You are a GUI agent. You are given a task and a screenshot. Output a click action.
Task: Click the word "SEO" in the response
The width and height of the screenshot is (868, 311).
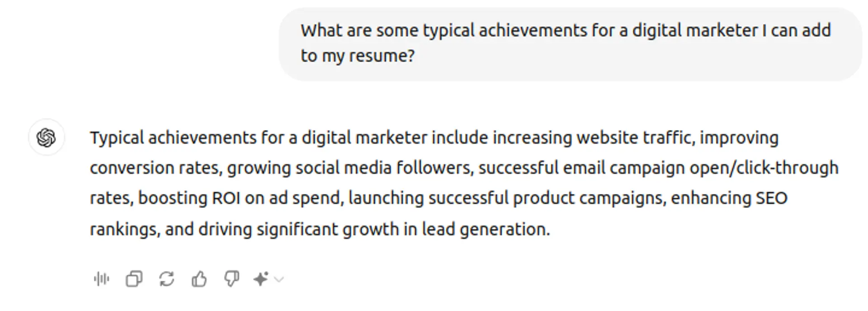[x=772, y=198]
